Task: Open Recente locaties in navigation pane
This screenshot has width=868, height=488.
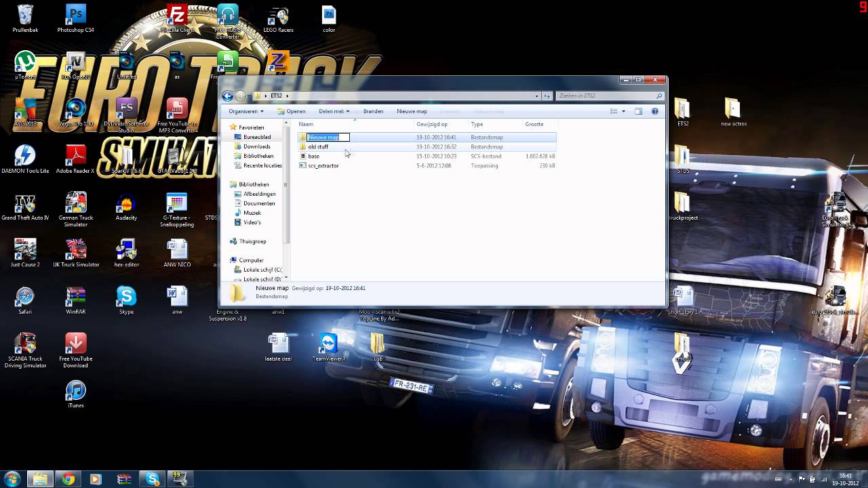Action: pos(258,165)
